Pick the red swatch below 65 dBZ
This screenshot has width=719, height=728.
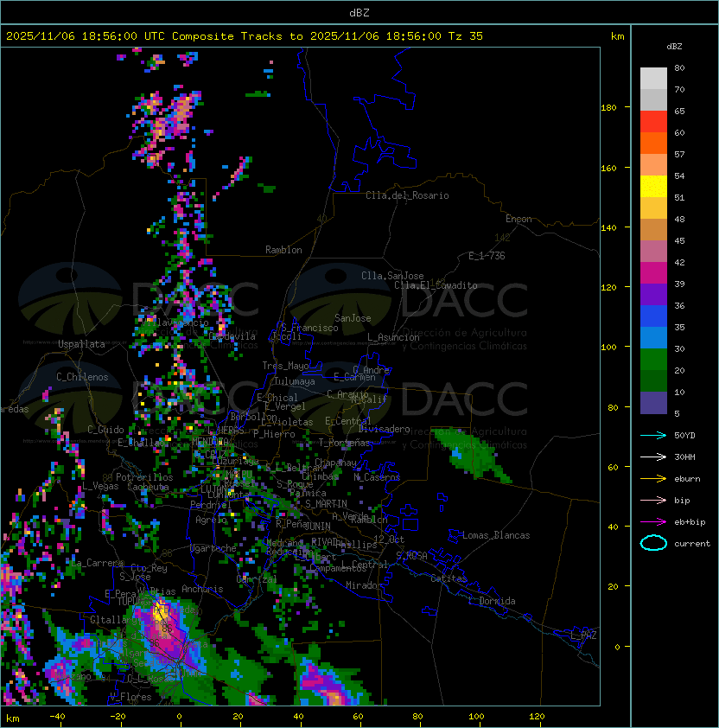pos(653,122)
